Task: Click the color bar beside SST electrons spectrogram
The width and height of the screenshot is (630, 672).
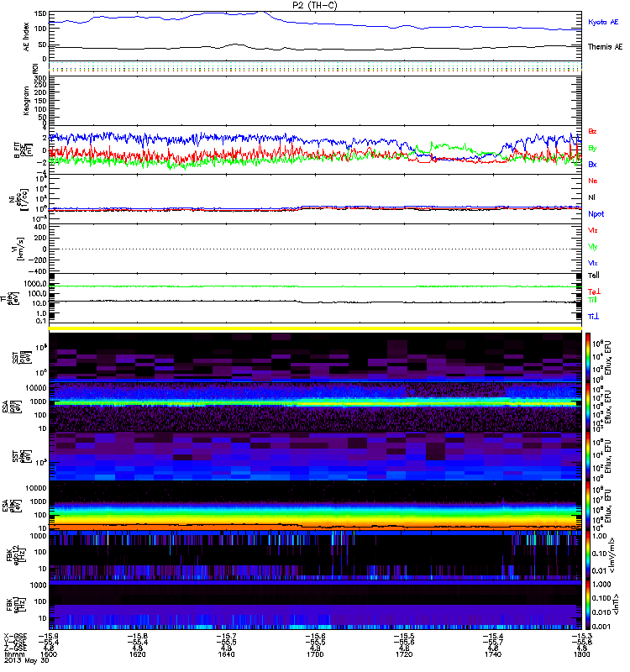Action: click(588, 456)
